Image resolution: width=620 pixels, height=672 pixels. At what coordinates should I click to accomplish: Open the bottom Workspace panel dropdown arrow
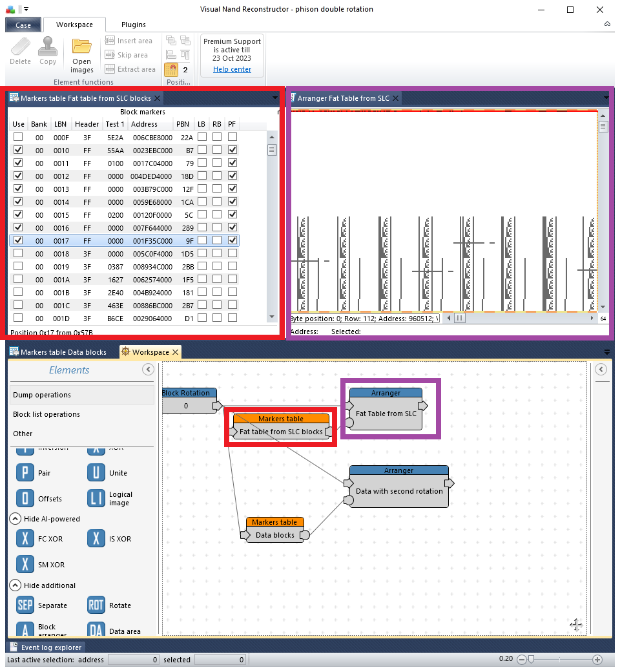[x=606, y=352]
